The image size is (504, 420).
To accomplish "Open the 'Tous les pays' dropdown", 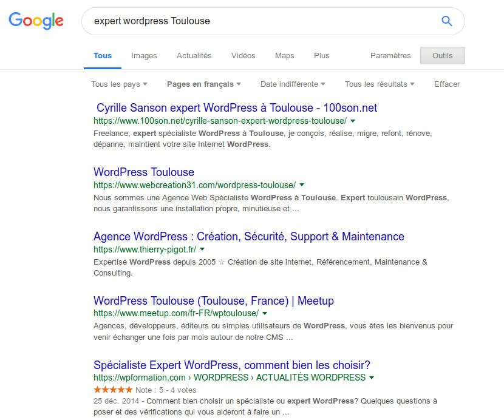I will (x=118, y=84).
